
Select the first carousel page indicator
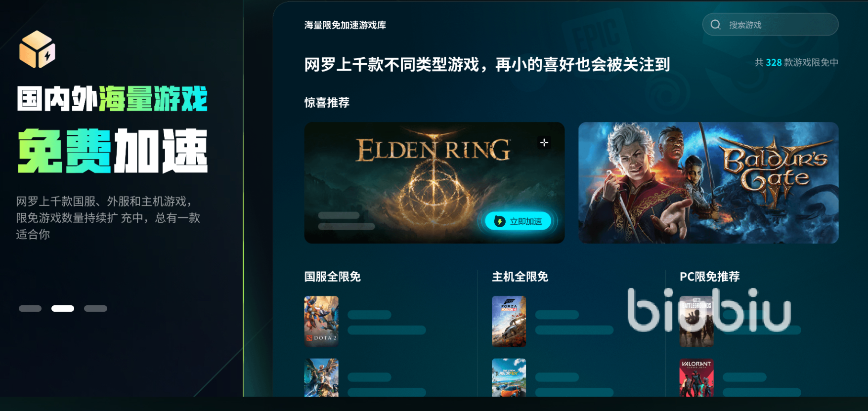click(30, 308)
